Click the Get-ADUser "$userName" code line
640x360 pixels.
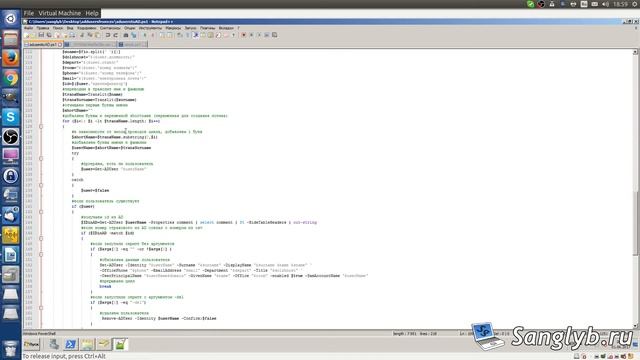(113, 169)
